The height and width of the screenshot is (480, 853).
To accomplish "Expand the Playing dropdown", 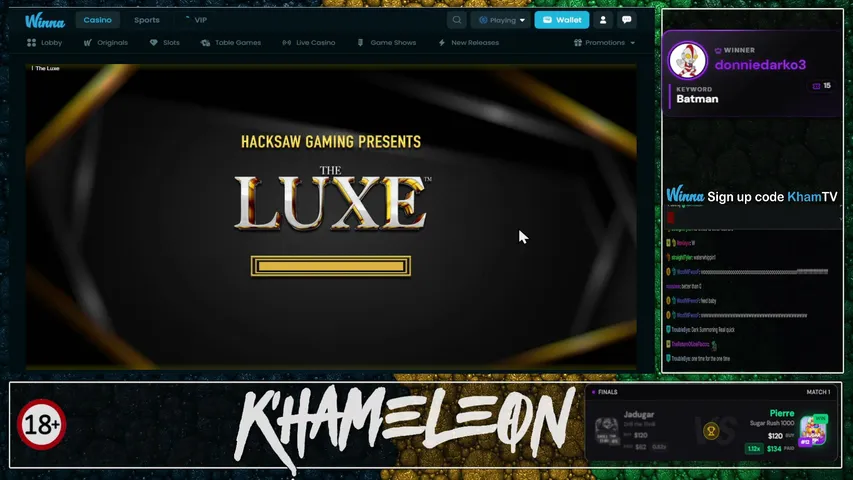I will [502, 20].
